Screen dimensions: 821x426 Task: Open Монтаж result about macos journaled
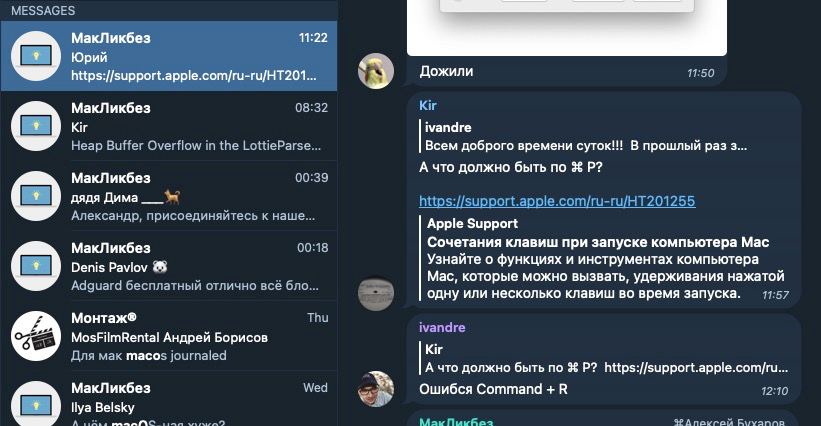click(x=169, y=337)
